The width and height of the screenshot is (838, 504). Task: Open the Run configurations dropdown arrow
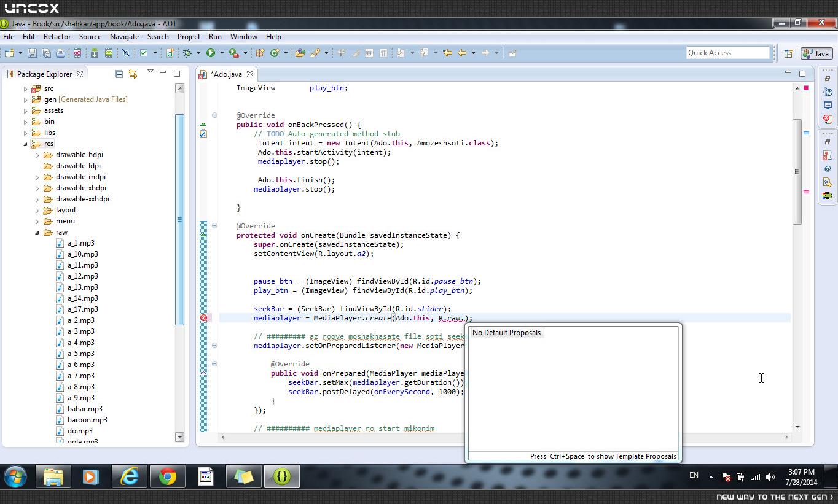[x=222, y=53]
